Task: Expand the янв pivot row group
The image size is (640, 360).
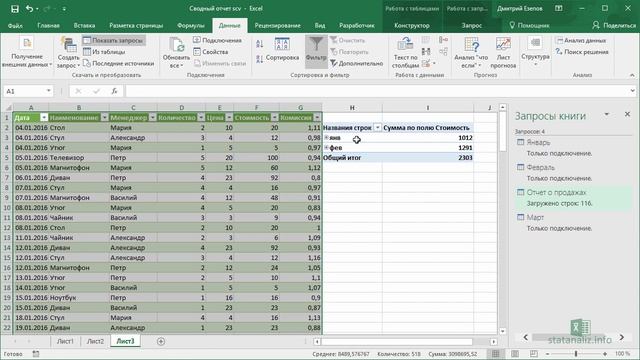Action: click(x=326, y=138)
